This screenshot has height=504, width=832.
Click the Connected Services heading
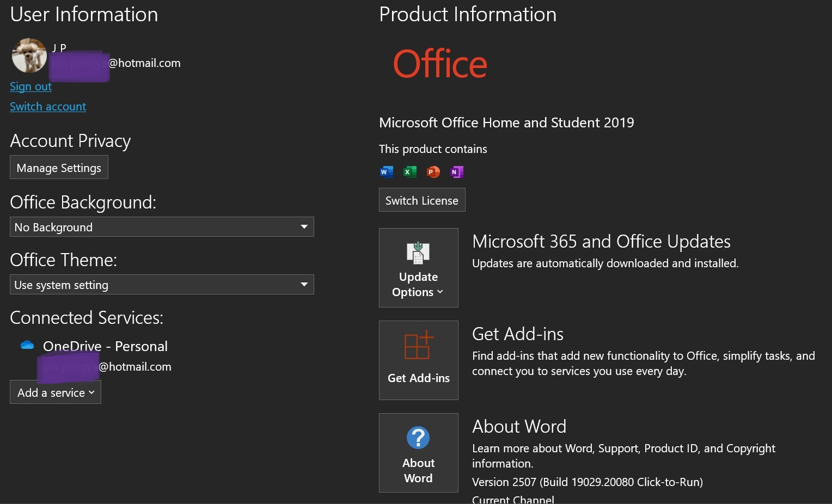coord(87,317)
